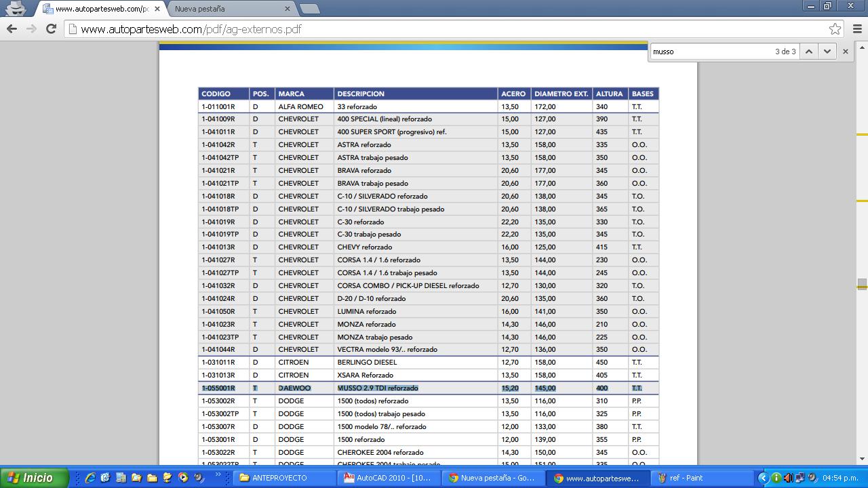The height and width of the screenshot is (488, 868).
Task: Open a new tab with the new-tab button
Action: 309,9
